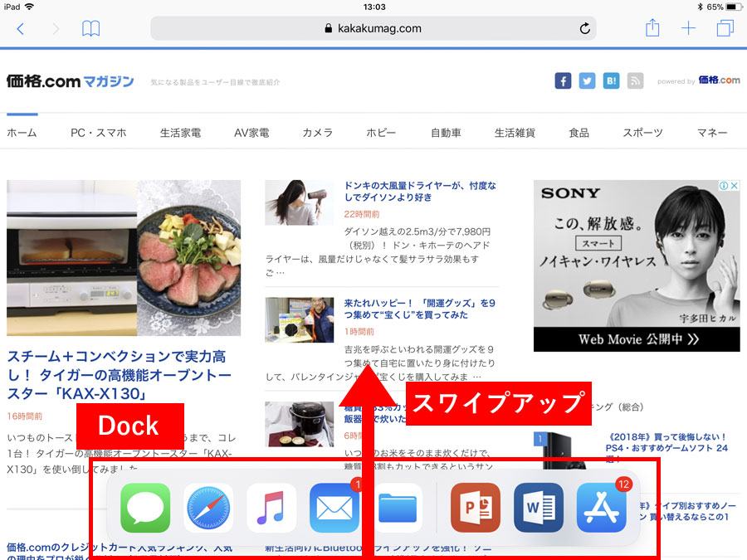Click the Sony Web Movie 公開中 banner

[637, 339]
